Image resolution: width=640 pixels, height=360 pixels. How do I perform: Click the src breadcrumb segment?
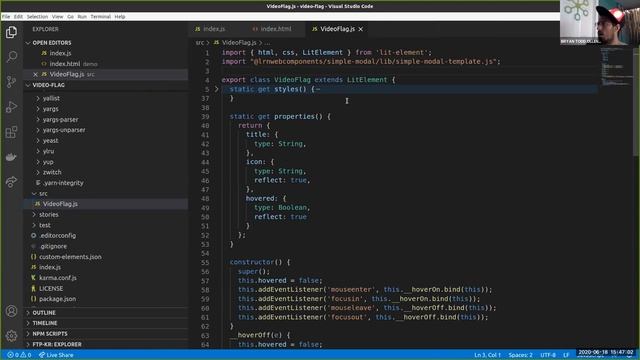199,43
